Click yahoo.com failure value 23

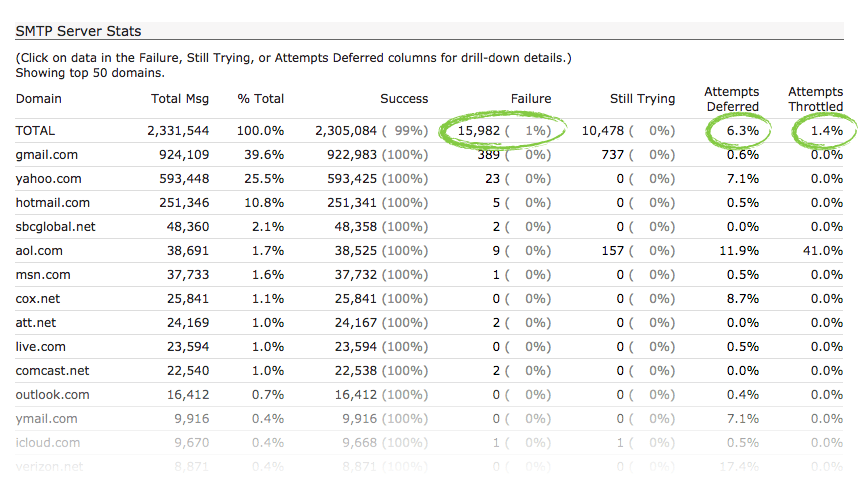[492, 179]
